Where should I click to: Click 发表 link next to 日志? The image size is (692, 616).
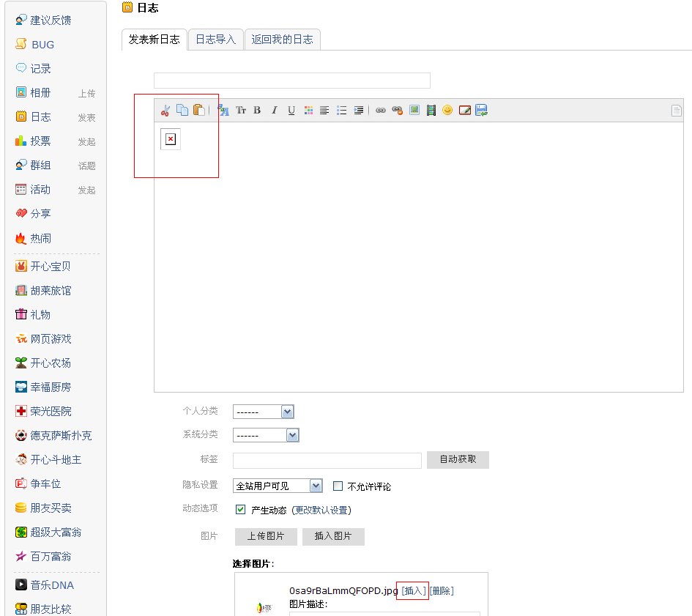pyautogui.click(x=87, y=118)
